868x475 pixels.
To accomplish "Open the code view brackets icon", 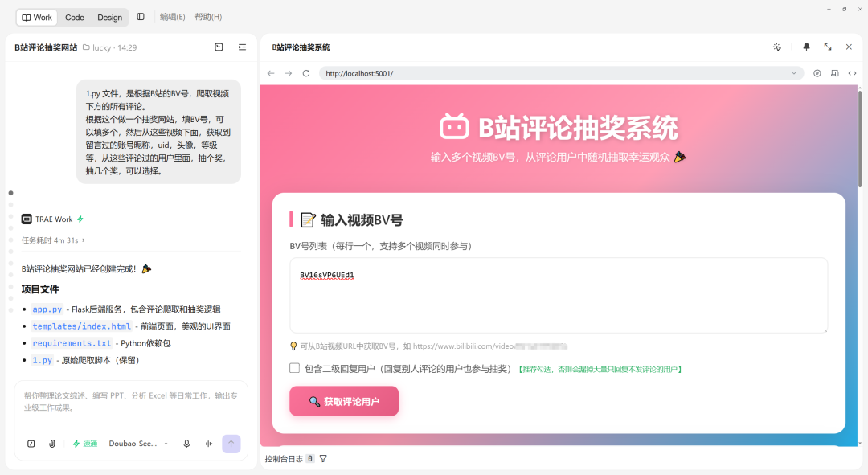I will click(x=852, y=73).
